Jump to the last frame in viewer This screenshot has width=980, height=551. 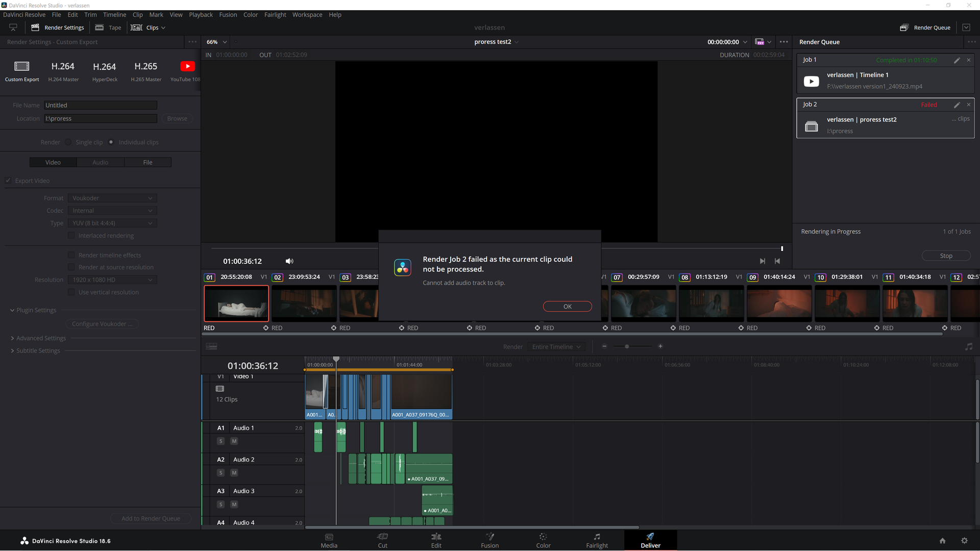tap(763, 261)
